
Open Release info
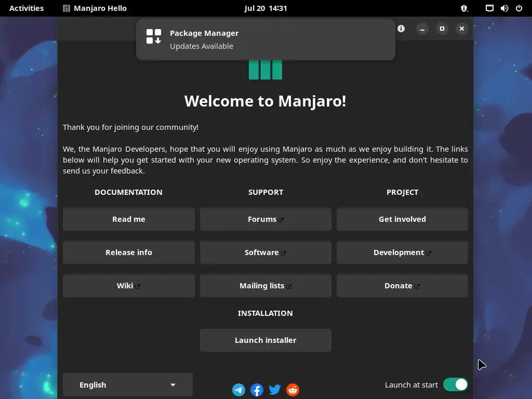coord(129,252)
